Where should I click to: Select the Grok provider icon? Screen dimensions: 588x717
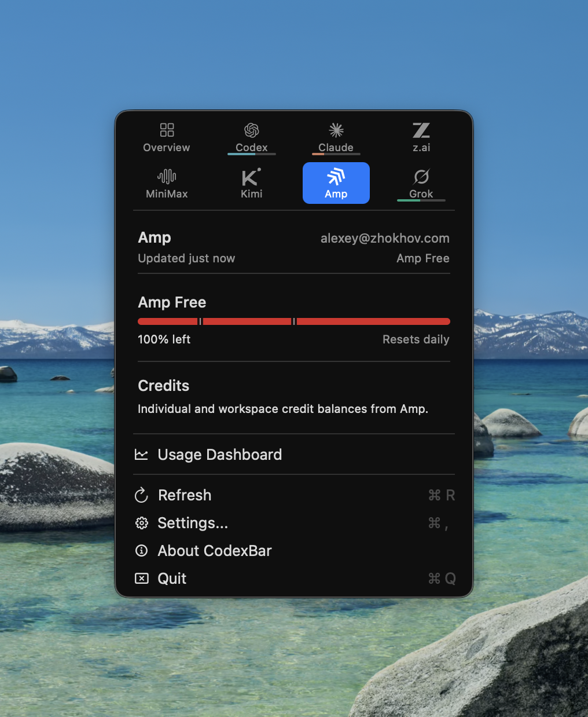[421, 176]
